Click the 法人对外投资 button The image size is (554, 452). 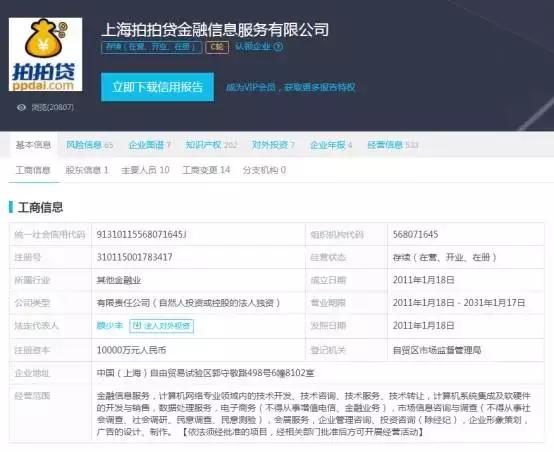click(x=161, y=326)
